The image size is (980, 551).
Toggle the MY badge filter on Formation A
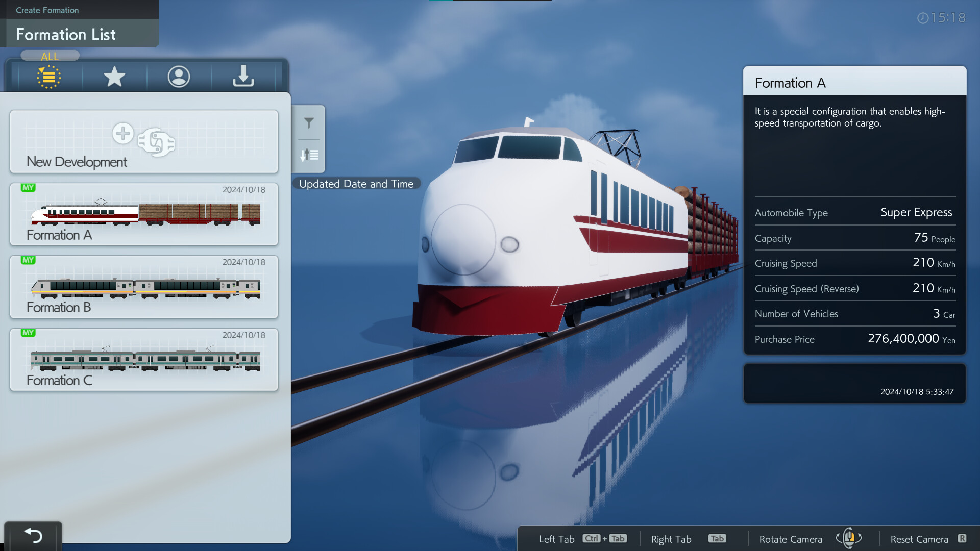pyautogui.click(x=27, y=188)
